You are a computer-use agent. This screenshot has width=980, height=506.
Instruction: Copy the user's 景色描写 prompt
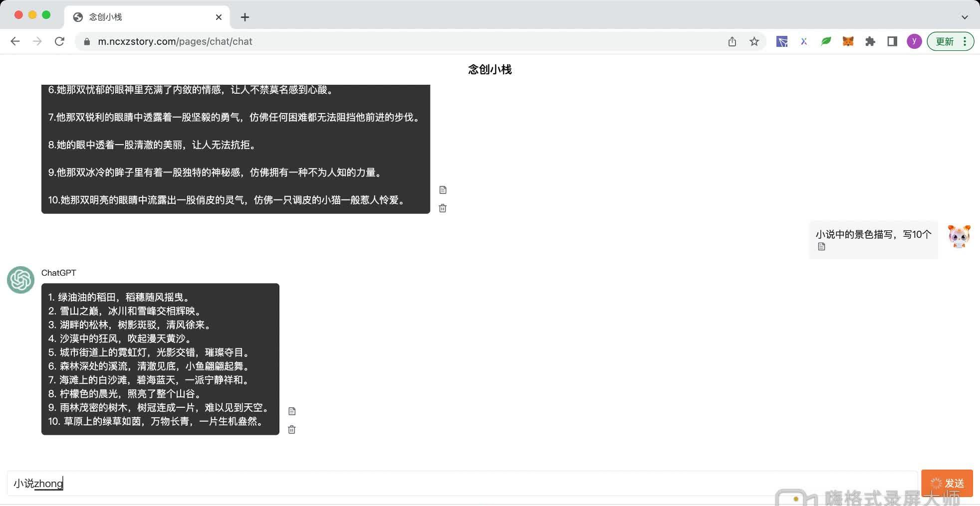821,247
